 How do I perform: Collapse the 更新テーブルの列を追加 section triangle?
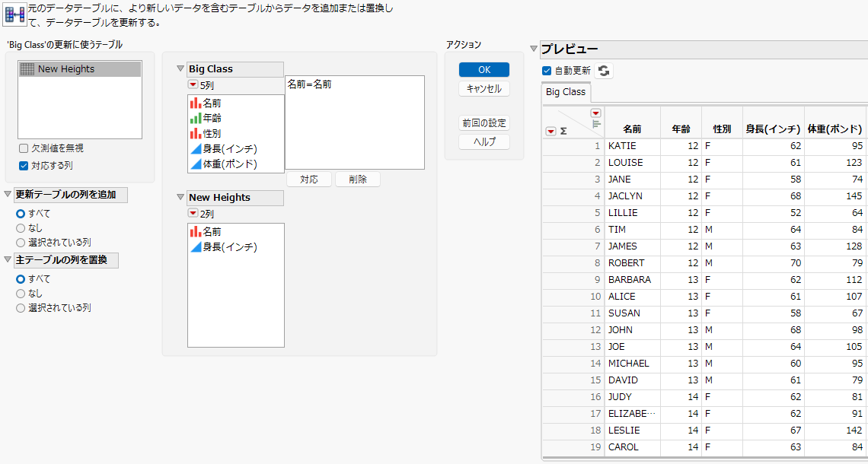coord(8,195)
